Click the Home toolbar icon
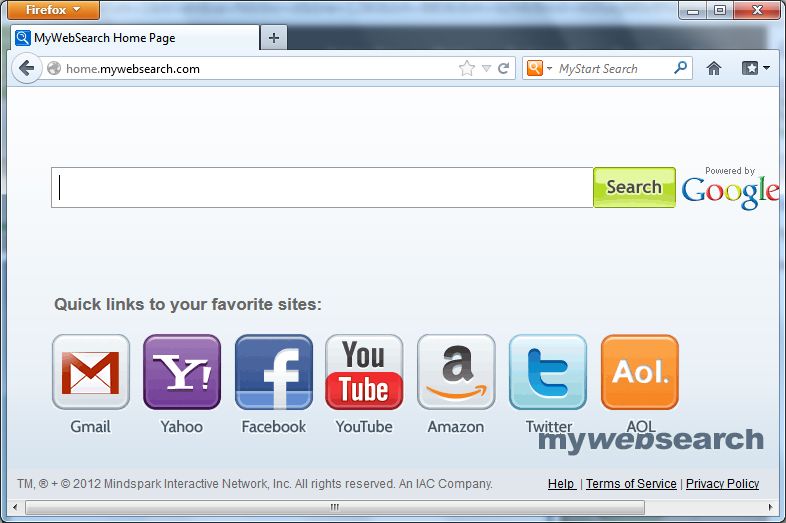The image size is (786, 523). pos(714,68)
